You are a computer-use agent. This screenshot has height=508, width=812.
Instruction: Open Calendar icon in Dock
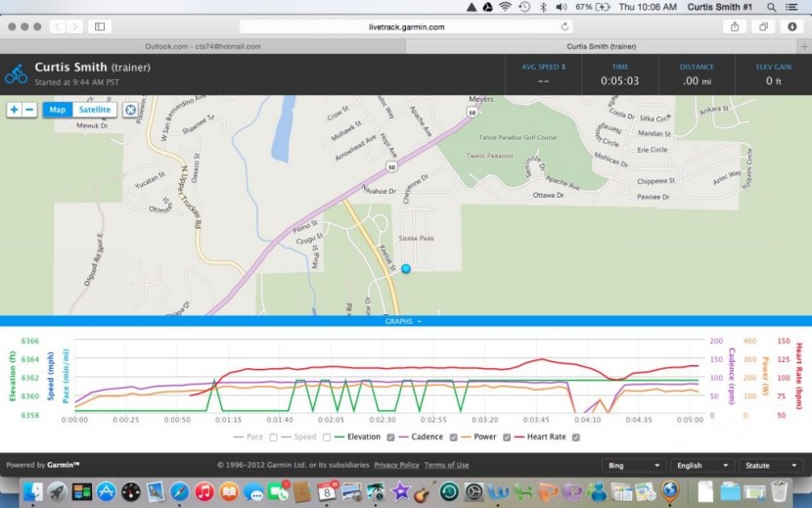pos(328,491)
